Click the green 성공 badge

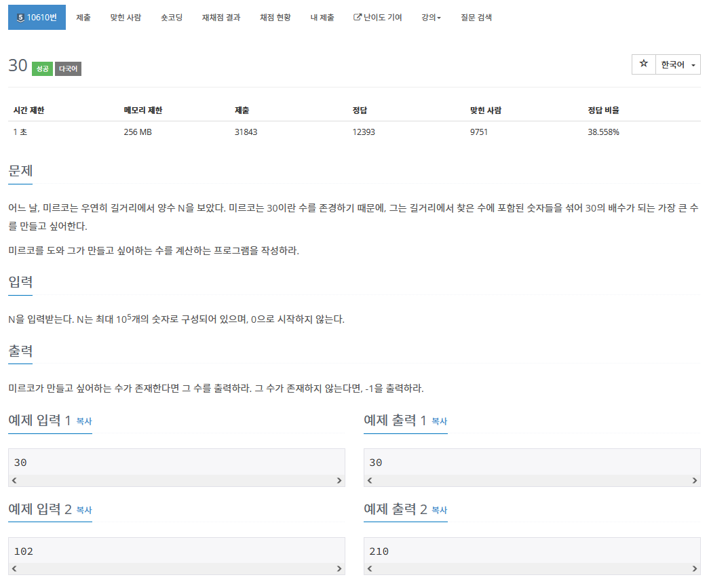click(41, 68)
